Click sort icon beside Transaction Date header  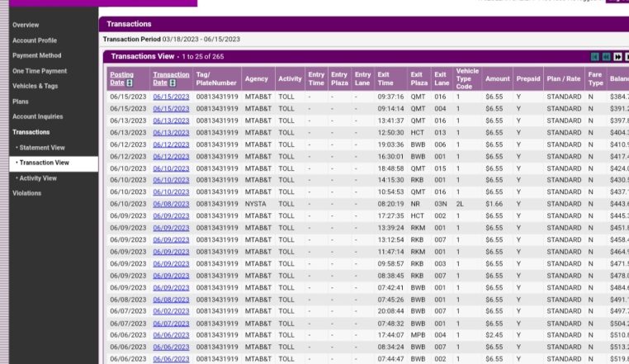point(173,83)
